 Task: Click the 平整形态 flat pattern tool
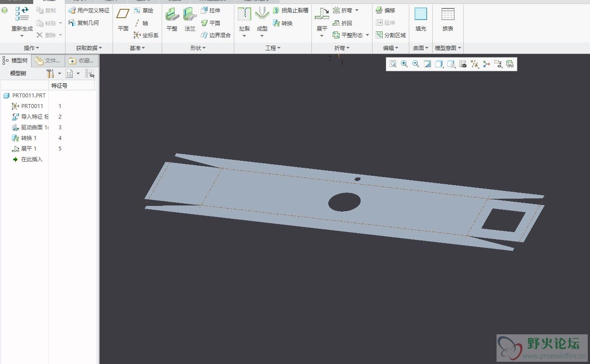348,35
